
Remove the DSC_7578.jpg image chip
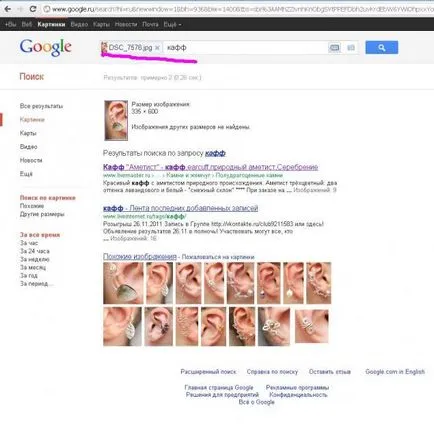[x=157, y=48]
